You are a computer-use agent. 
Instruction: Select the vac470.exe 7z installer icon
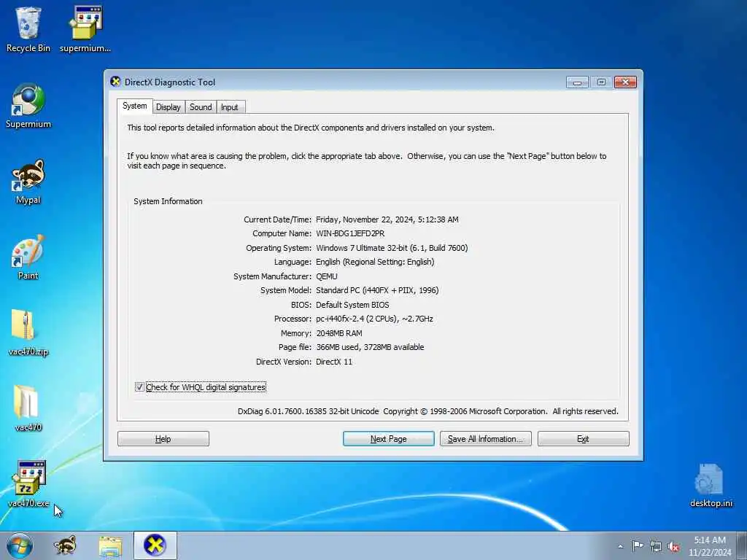28,484
